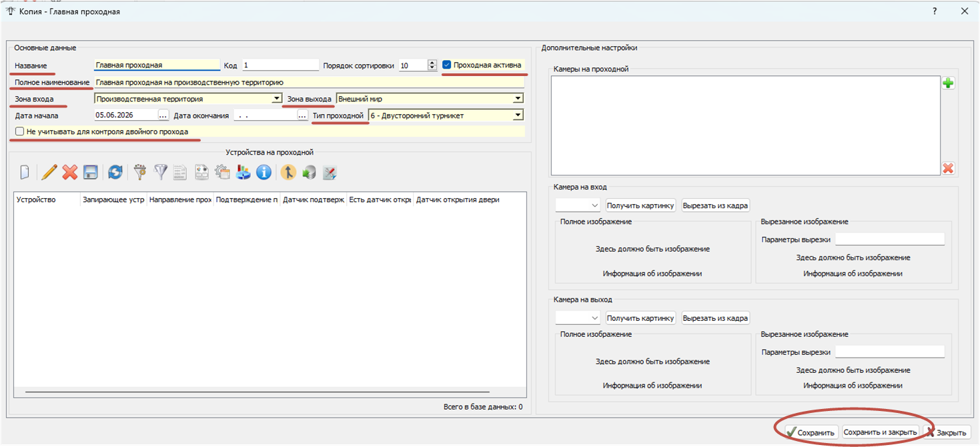Click the red X delete icon in devices toolbar

[x=70, y=172]
